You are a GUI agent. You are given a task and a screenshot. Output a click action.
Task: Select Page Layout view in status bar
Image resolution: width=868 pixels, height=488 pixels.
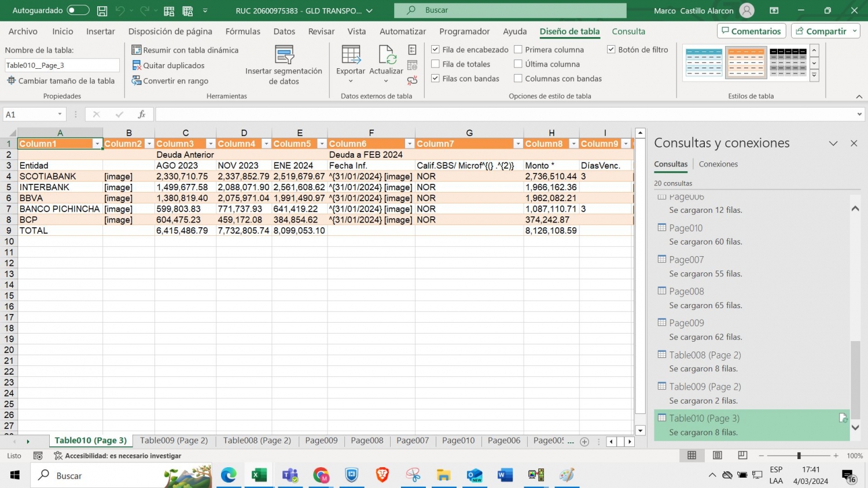click(717, 456)
